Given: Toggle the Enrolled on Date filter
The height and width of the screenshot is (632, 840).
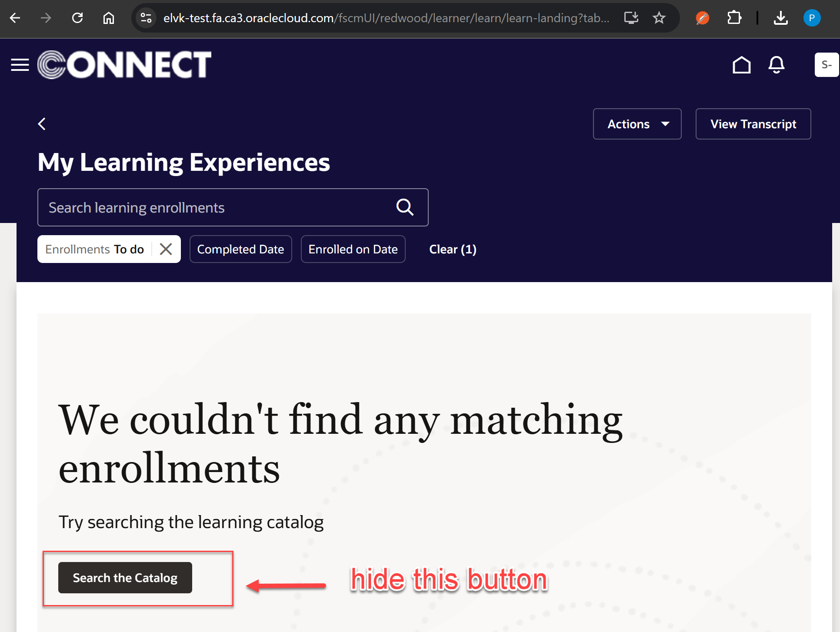Looking at the screenshot, I should pyautogui.click(x=353, y=249).
